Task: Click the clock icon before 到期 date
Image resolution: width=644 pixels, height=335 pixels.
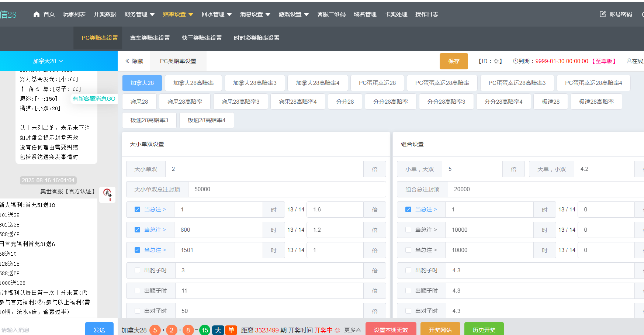Action: [515, 61]
